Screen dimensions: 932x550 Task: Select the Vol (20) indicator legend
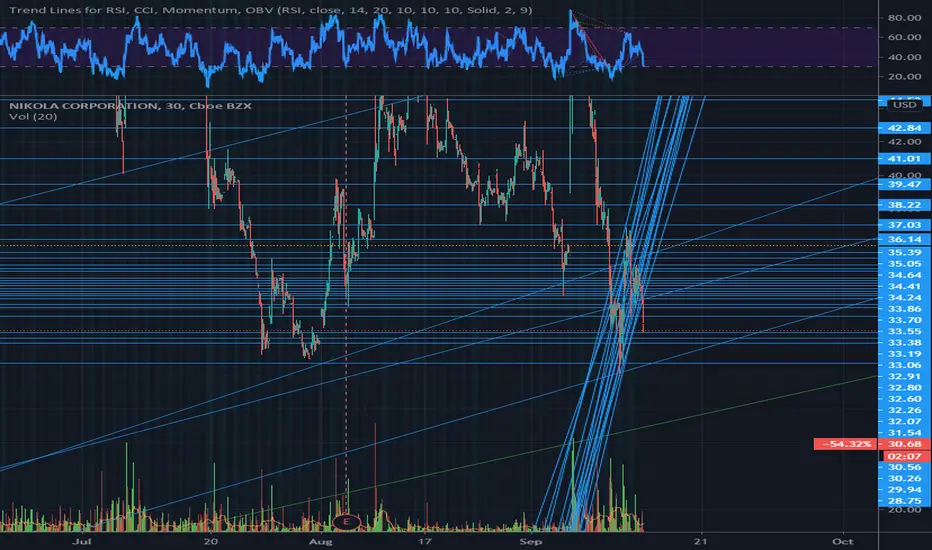click(x=33, y=117)
